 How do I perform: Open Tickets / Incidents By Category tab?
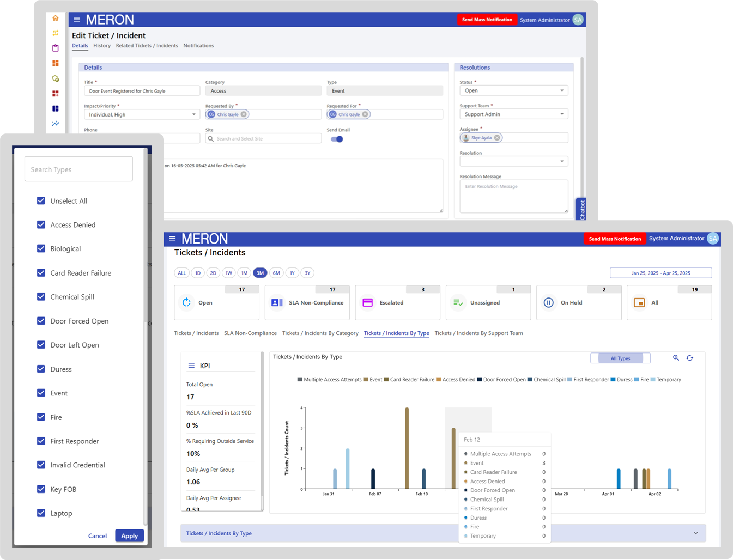(x=320, y=333)
